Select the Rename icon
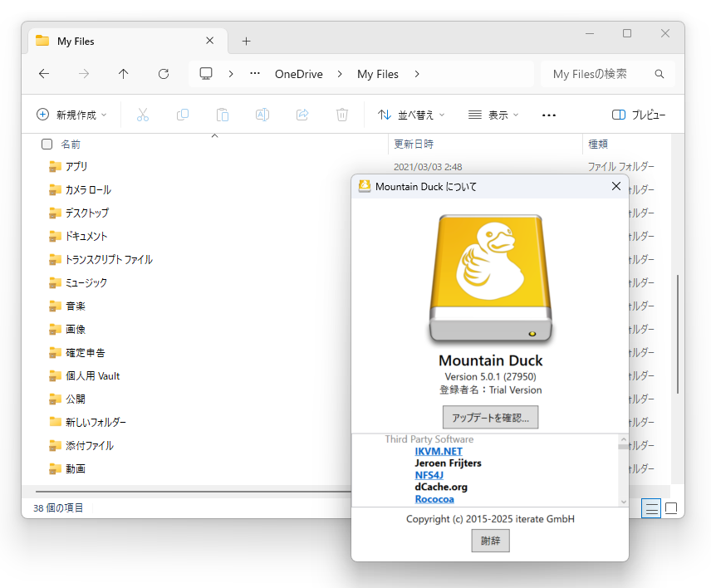711x588 pixels. tap(262, 115)
